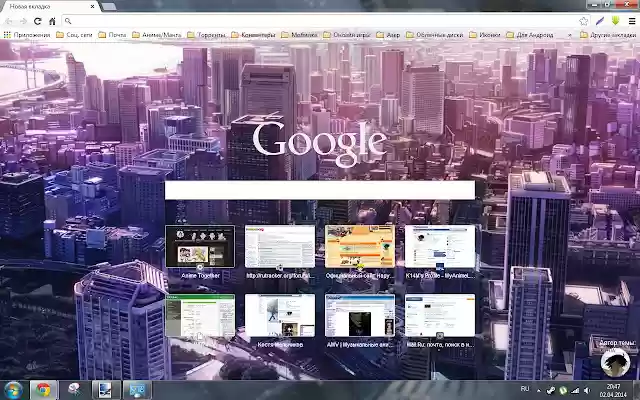This screenshot has width=640, height=400.
Task: Open the Chrome hamburger menu
Action: (631, 21)
